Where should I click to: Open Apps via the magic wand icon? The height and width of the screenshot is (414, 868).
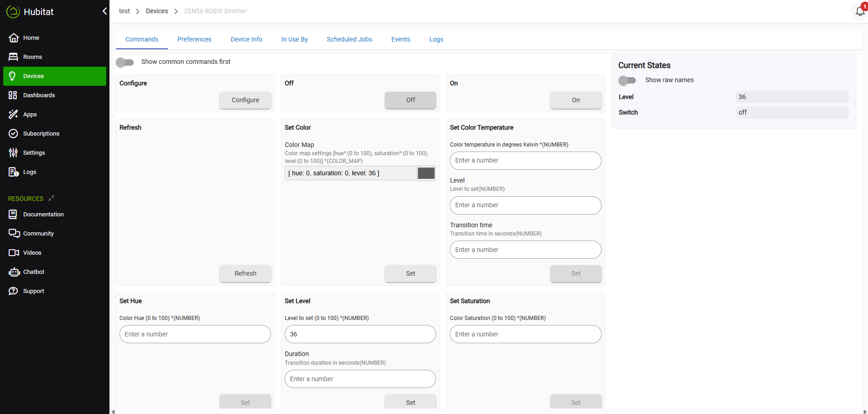coord(13,115)
